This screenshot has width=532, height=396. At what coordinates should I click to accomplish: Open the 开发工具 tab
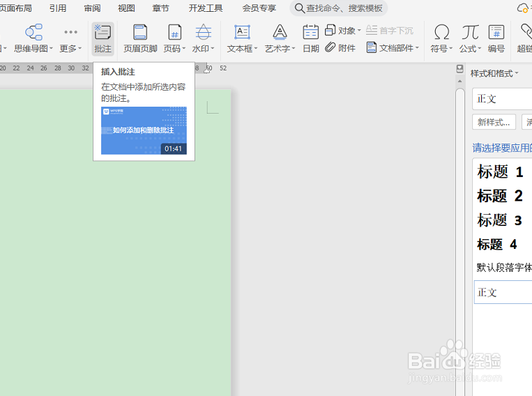(x=206, y=8)
